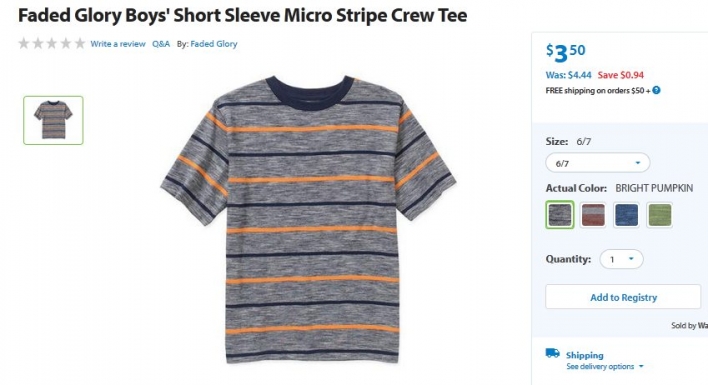This screenshot has height=385, width=708.
Task: Open the Size 6/7 dropdown
Action: pos(598,163)
